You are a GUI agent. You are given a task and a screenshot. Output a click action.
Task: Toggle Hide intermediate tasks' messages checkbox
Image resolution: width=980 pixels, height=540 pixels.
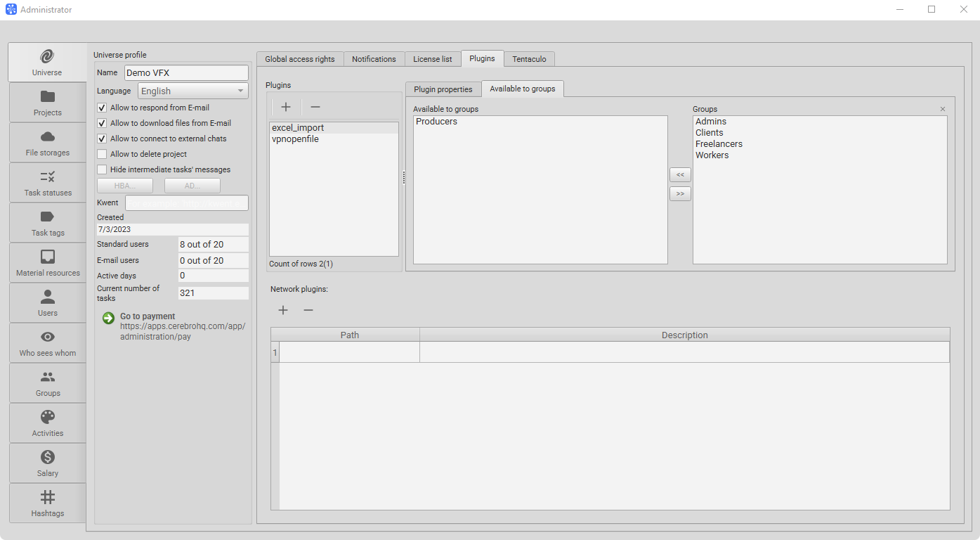point(103,169)
